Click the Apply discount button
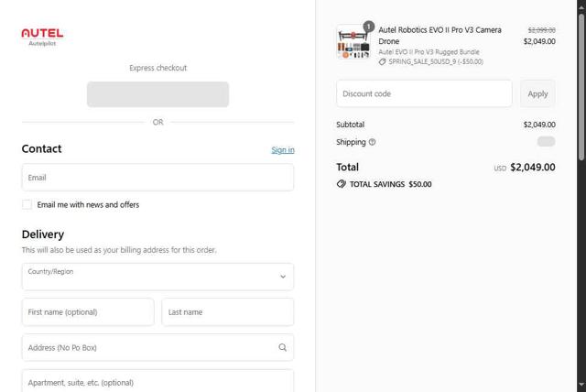The width and height of the screenshot is (586, 392). point(537,93)
